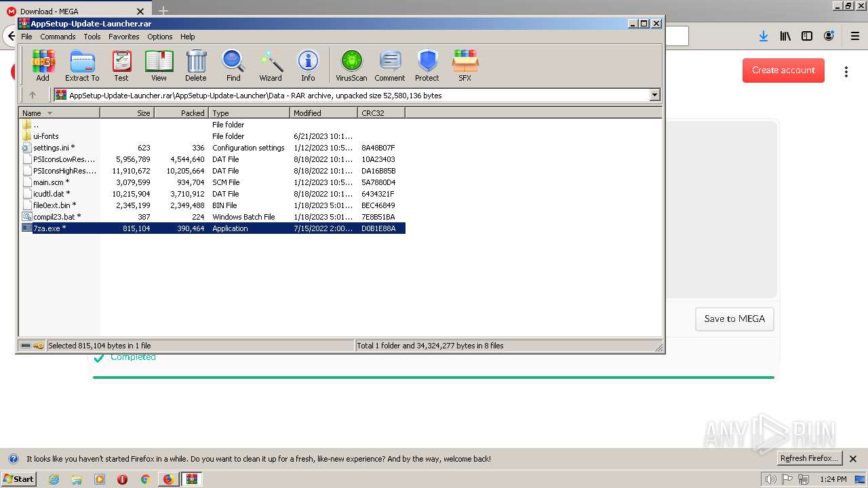Sort by CRC32 column header
This screenshot has height=488, width=868.
click(382, 113)
